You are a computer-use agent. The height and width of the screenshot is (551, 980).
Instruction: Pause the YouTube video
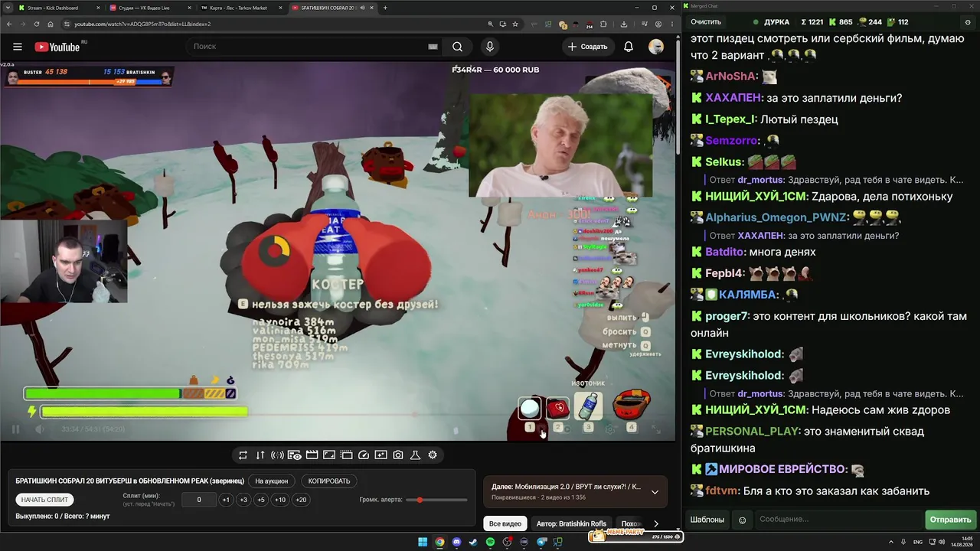(x=15, y=429)
